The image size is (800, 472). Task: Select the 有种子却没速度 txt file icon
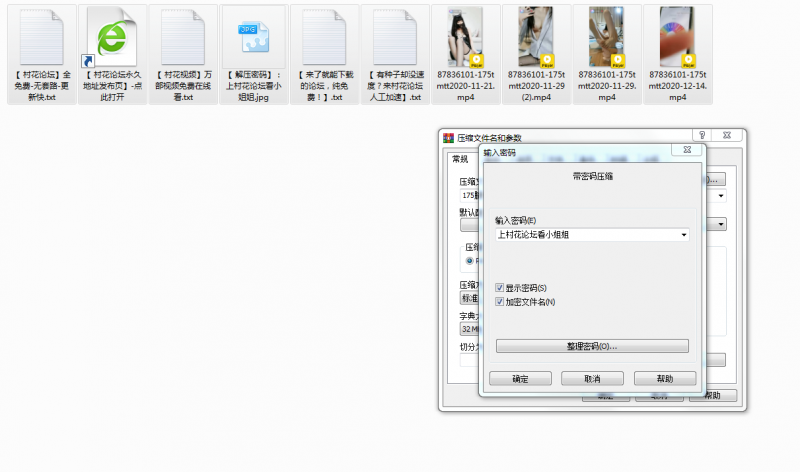pyautogui.click(x=395, y=37)
